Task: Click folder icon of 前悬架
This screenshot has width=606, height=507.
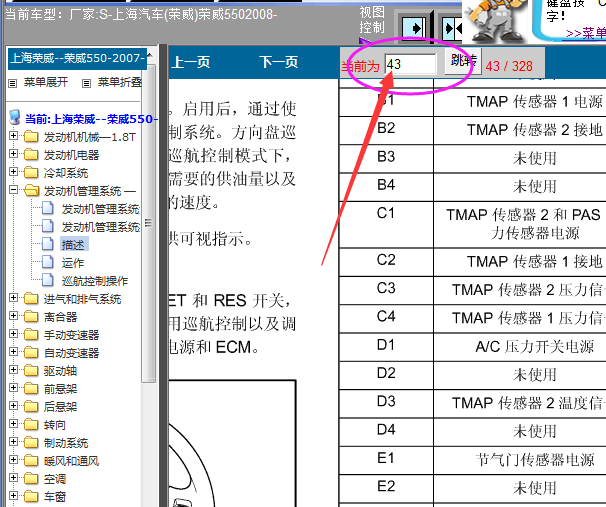Action: pyautogui.click(x=31, y=388)
